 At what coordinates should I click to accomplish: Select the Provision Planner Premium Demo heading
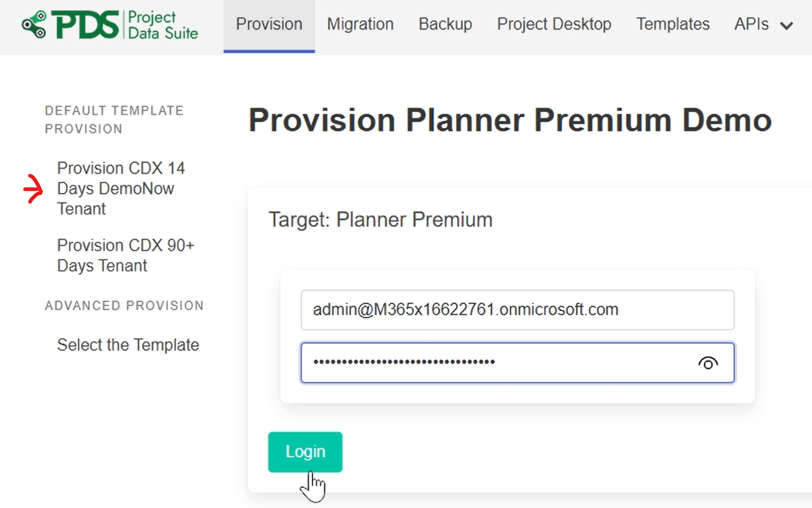click(510, 120)
